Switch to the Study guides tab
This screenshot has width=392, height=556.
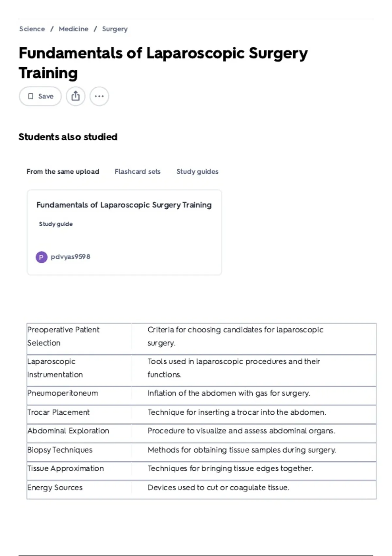pos(197,171)
